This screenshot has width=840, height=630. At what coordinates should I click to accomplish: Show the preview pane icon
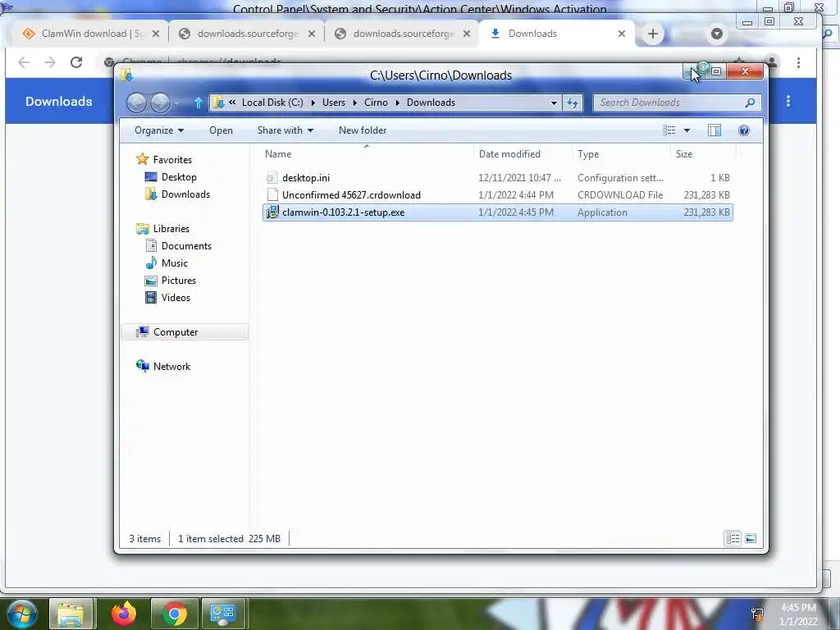click(x=714, y=130)
